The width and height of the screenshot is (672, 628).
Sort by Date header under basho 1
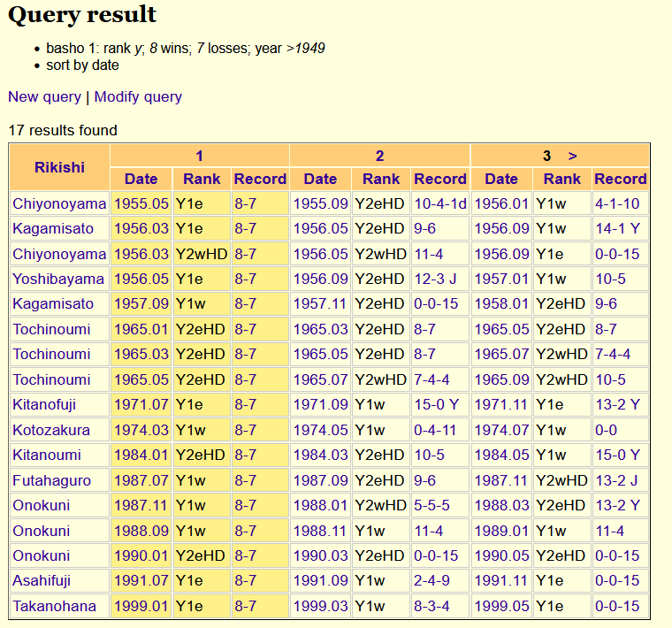(x=141, y=179)
